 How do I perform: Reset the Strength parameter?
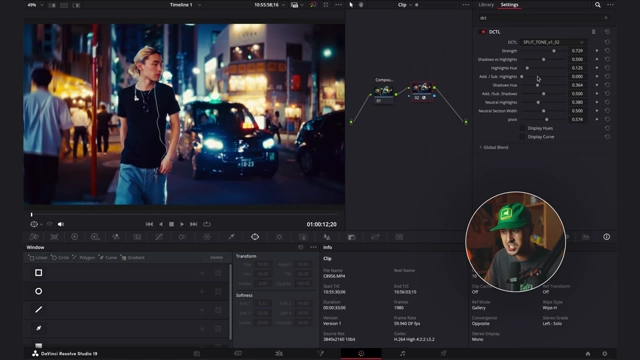tap(607, 51)
